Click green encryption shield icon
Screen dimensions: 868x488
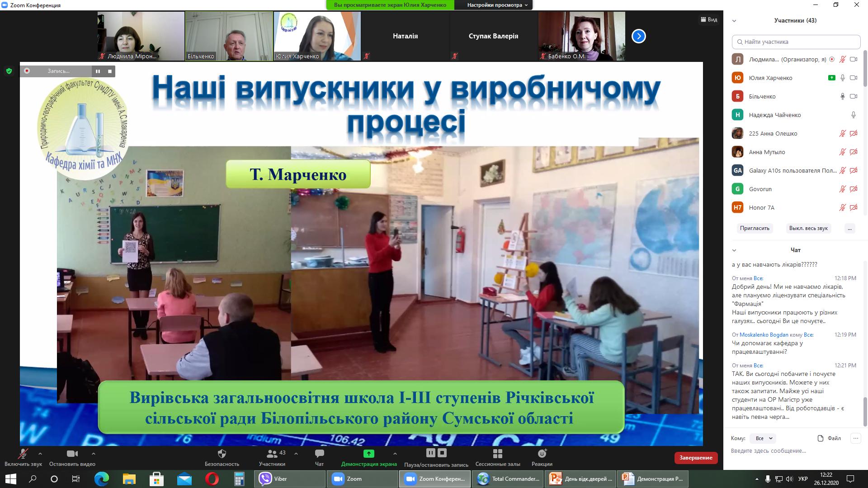(9, 71)
